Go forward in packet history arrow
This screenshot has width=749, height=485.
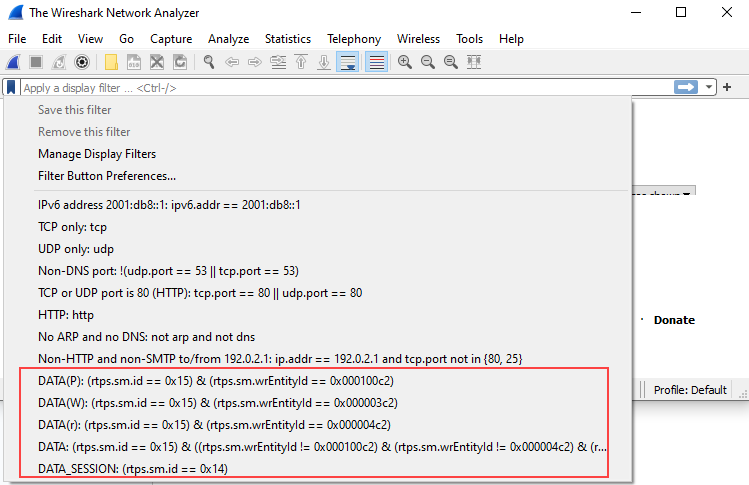click(x=255, y=62)
